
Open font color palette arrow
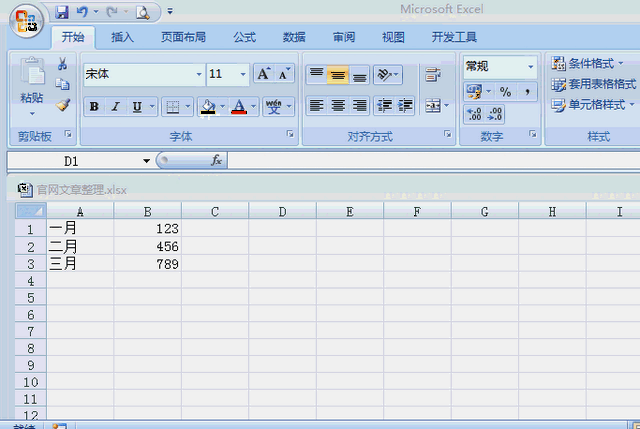pyautogui.click(x=253, y=107)
